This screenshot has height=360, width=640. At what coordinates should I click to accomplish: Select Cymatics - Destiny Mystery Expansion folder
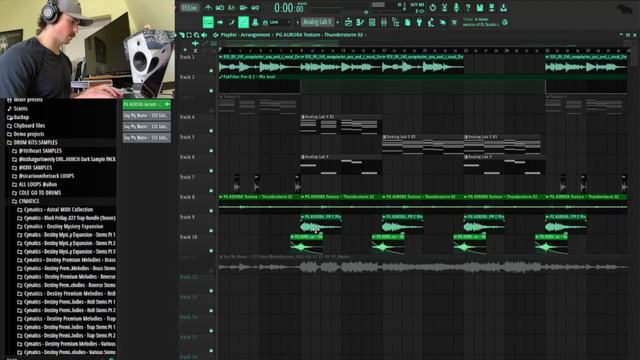[63, 227]
